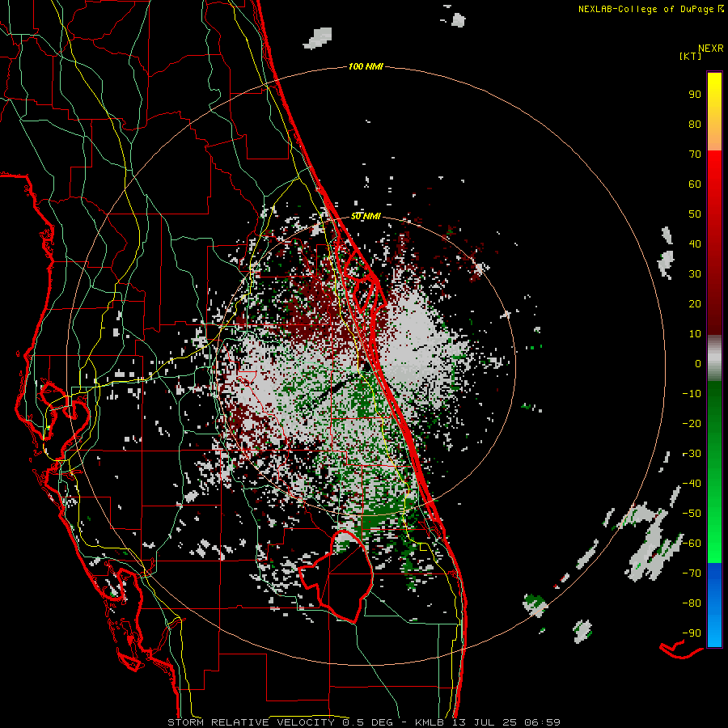
Task: Click the 80 value on the velocity scale
Action: tap(695, 124)
